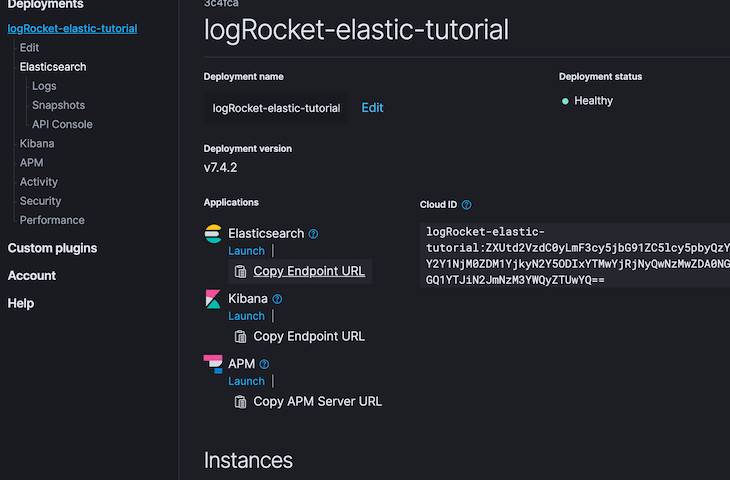Open the APM help question-mark icon

click(x=264, y=364)
